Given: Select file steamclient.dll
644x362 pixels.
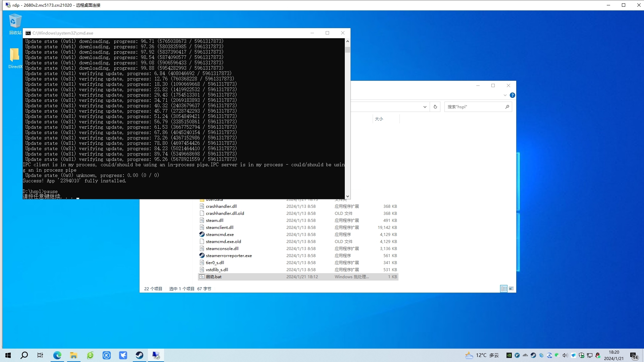Looking at the screenshot, I should tap(219, 228).
